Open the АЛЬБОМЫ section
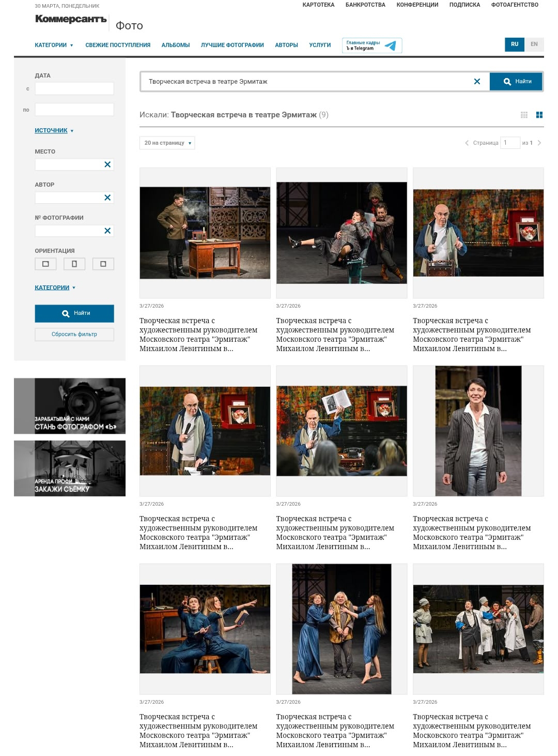The height and width of the screenshot is (756, 558). pyautogui.click(x=176, y=45)
